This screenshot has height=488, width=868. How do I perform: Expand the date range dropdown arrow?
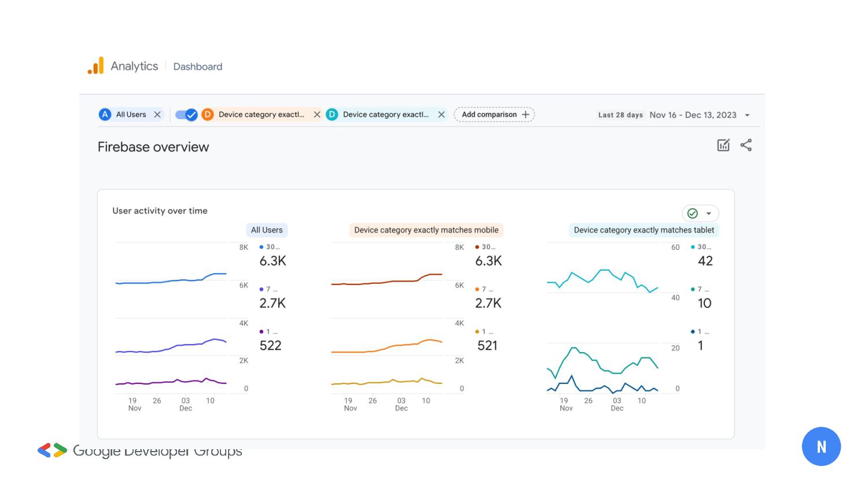click(747, 115)
